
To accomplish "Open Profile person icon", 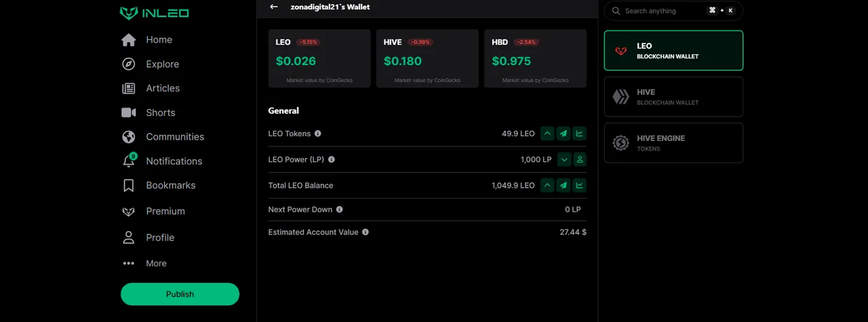I will click(x=129, y=238).
